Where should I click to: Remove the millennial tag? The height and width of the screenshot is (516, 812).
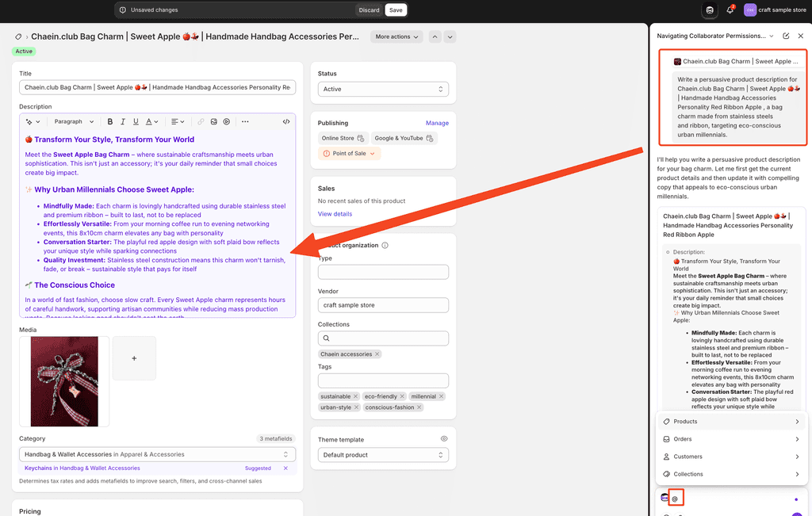pos(441,396)
